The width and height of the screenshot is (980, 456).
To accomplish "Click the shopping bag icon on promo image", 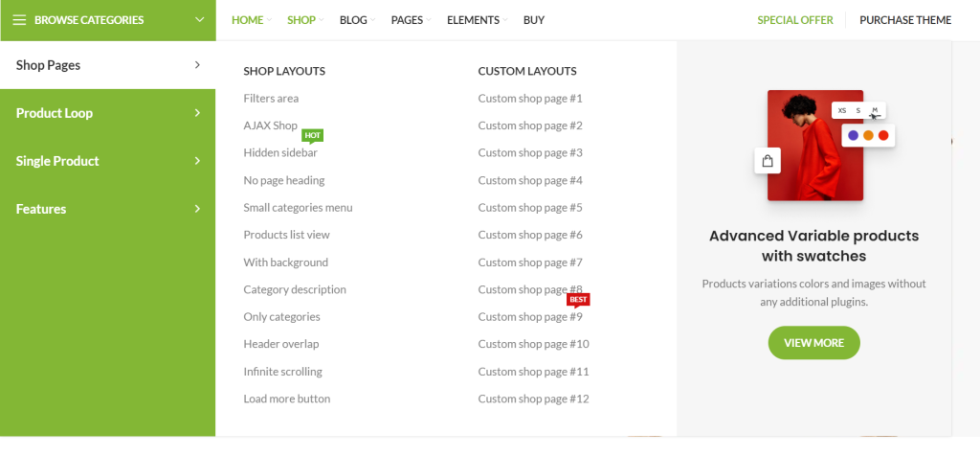I will coord(767,161).
